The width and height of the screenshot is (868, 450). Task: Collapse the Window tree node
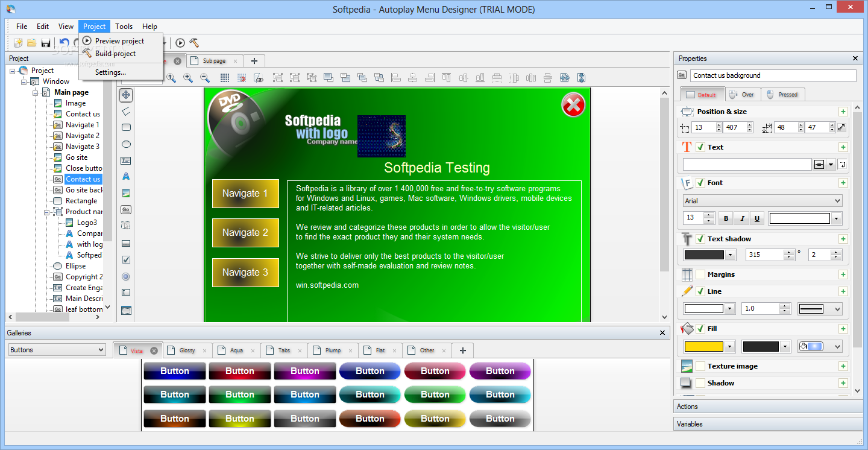pyautogui.click(x=24, y=81)
